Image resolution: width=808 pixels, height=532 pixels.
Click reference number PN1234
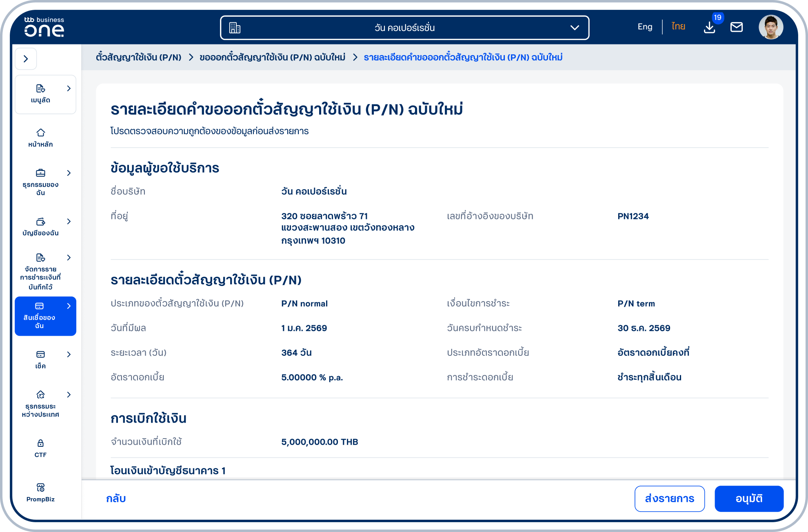pyautogui.click(x=633, y=216)
